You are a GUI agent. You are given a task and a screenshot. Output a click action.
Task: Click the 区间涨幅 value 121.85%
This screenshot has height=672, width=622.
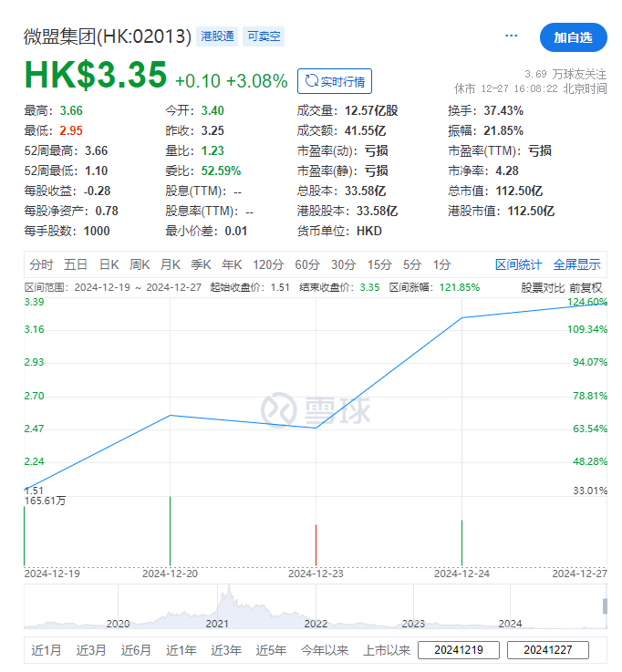(459, 287)
